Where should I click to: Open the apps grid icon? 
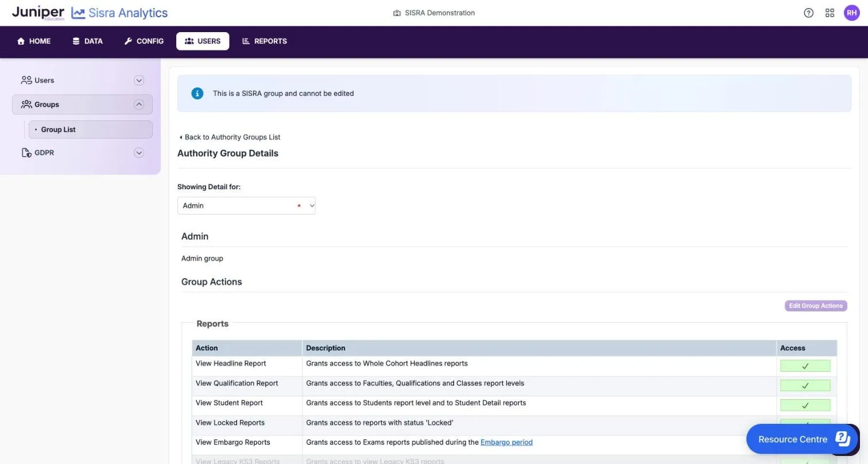(x=830, y=13)
